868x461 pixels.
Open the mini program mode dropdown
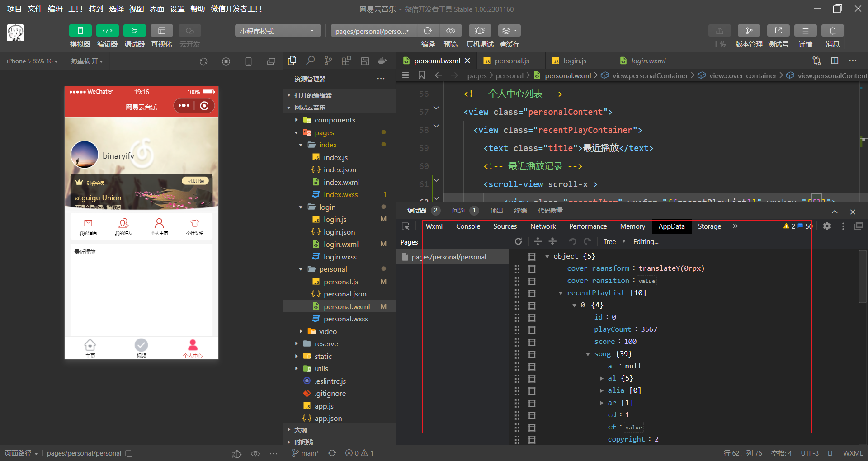pos(278,31)
